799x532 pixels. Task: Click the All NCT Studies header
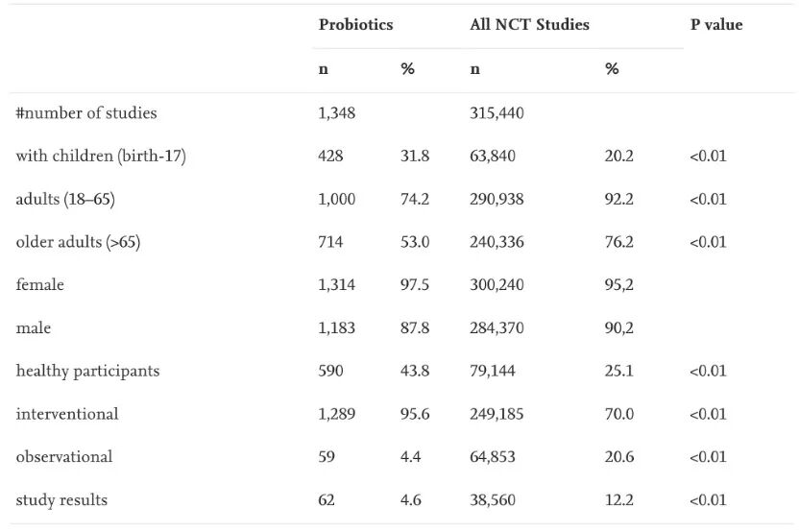click(529, 25)
